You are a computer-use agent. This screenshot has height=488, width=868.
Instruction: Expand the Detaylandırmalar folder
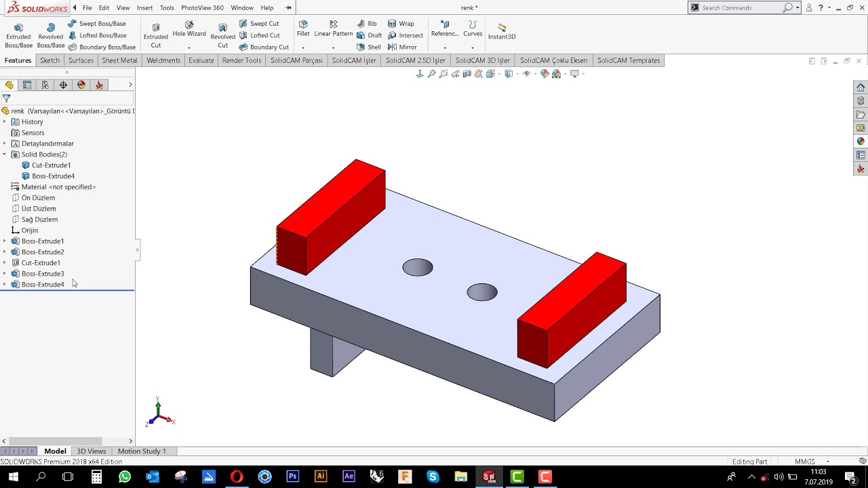point(4,144)
